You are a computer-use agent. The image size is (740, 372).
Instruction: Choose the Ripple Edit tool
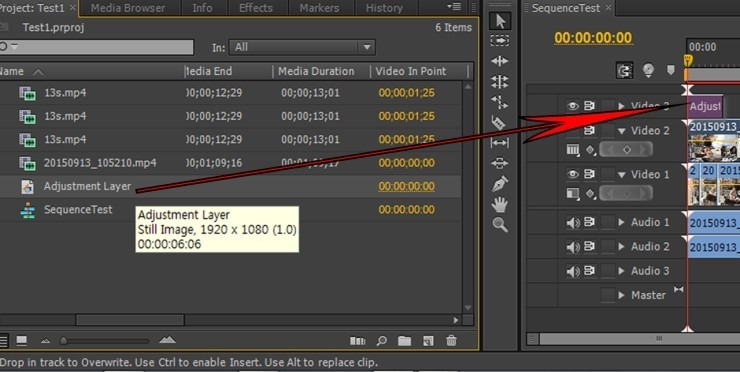(500, 61)
